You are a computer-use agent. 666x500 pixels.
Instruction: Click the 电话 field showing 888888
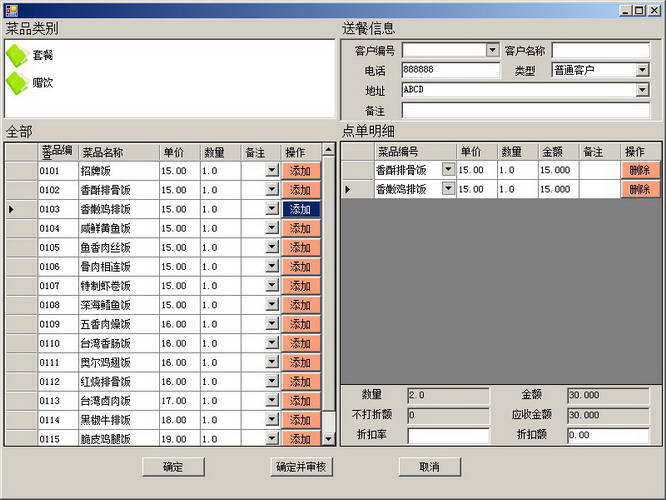[451, 70]
